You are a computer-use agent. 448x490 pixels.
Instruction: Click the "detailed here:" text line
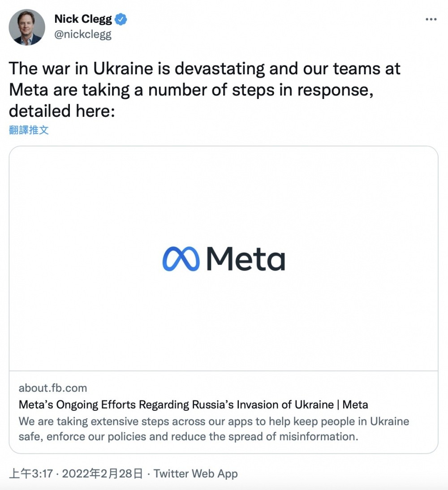coord(62,110)
